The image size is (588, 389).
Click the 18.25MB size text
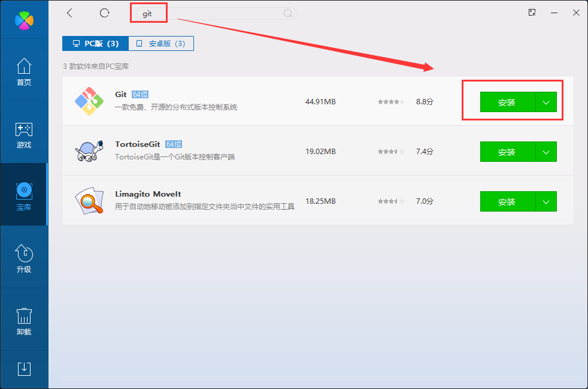click(320, 201)
